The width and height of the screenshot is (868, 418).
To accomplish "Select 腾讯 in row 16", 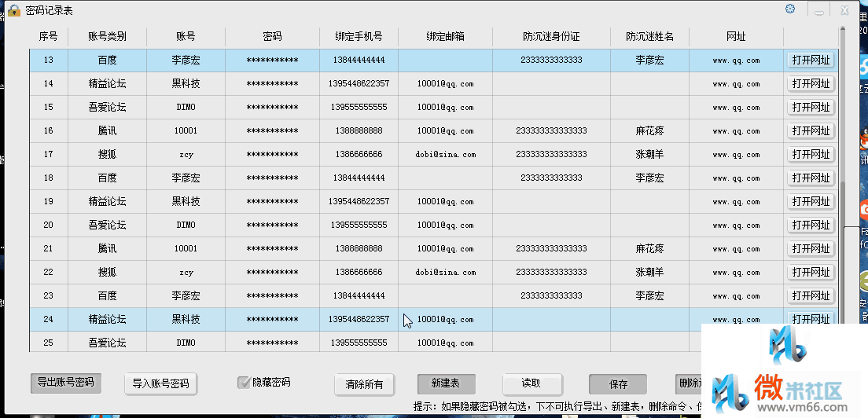I will 108,131.
